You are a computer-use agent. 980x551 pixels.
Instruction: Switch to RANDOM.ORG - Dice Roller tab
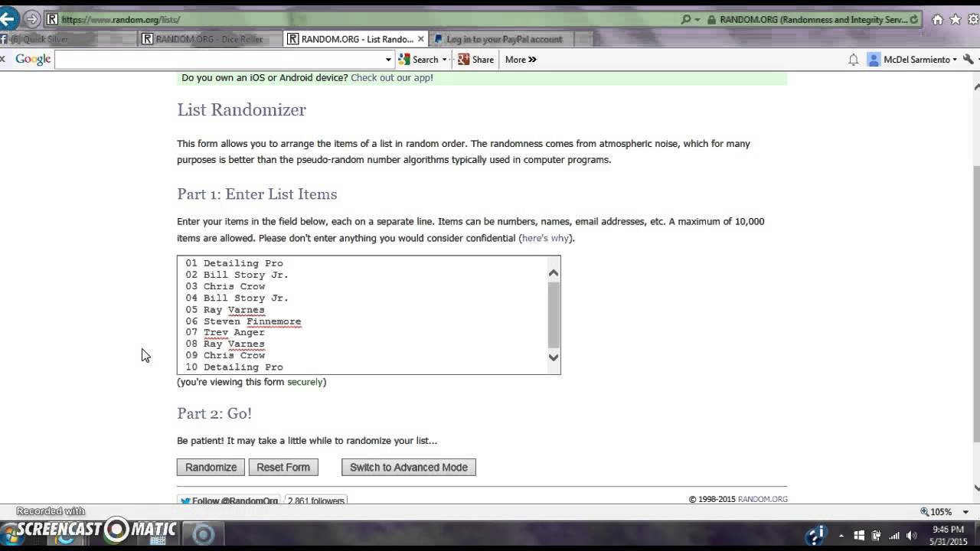click(x=210, y=39)
